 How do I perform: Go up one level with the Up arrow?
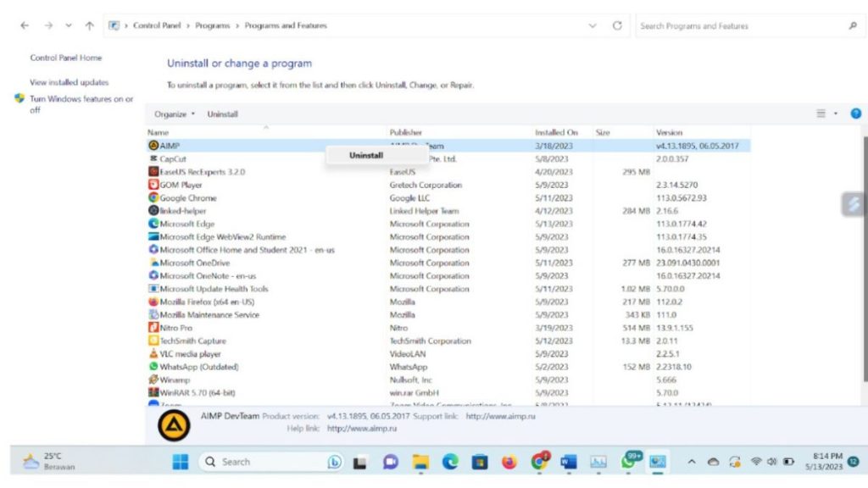click(89, 25)
